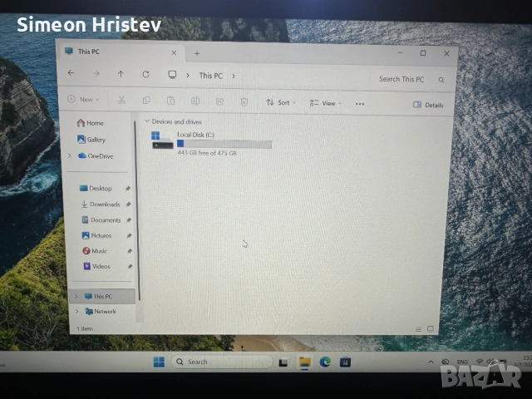Click the Delete trash icon
The height and width of the screenshot is (399, 532).
pos(244,102)
